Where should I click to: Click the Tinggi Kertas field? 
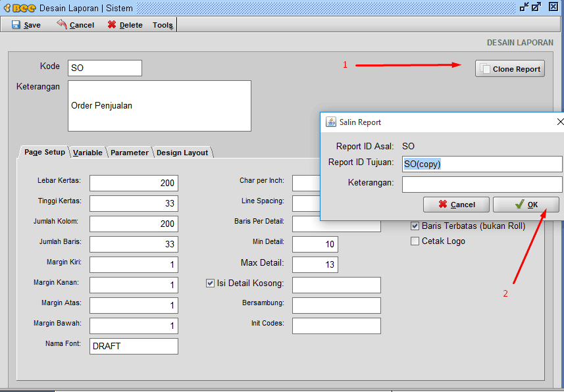coord(134,203)
